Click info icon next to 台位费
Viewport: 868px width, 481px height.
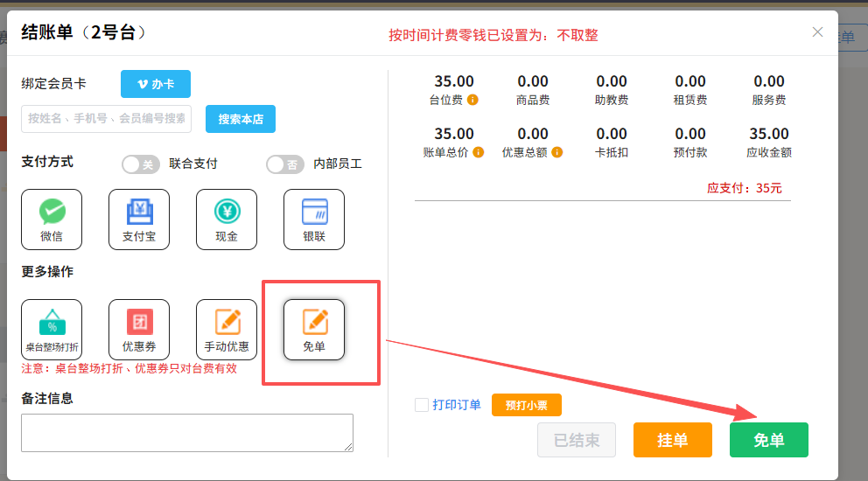click(472, 101)
